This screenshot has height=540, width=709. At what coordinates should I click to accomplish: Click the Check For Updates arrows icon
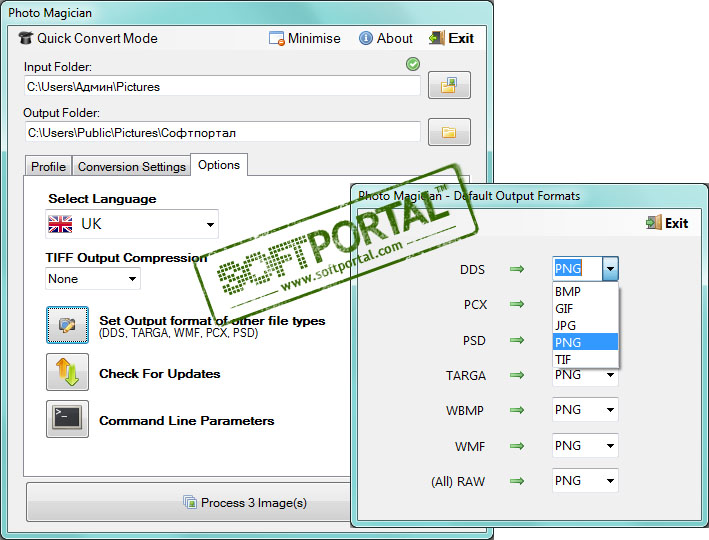[67, 372]
